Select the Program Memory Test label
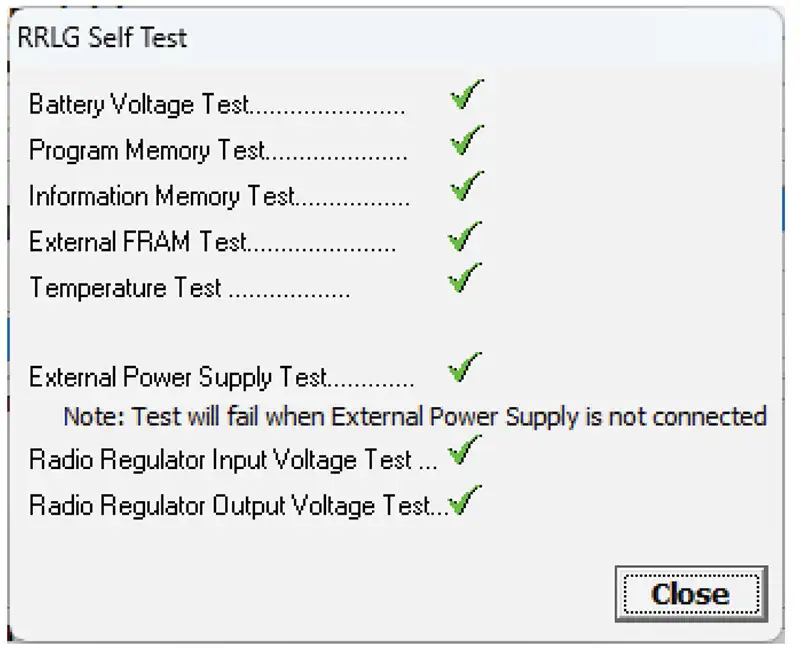Screen dimensions: 800x648 pos(147,151)
